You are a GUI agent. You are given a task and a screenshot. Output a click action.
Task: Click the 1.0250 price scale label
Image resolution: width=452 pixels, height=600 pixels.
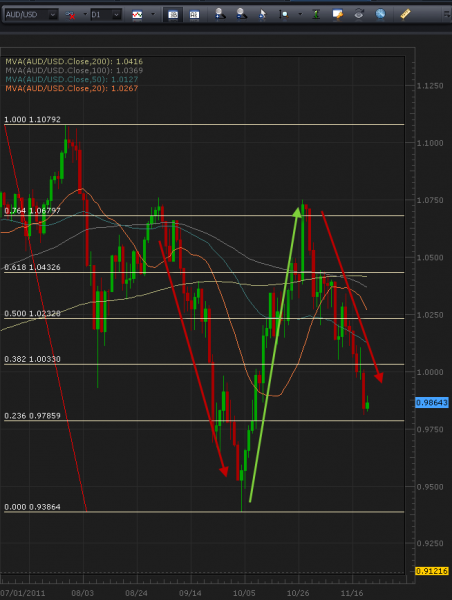pyautogui.click(x=430, y=315)
